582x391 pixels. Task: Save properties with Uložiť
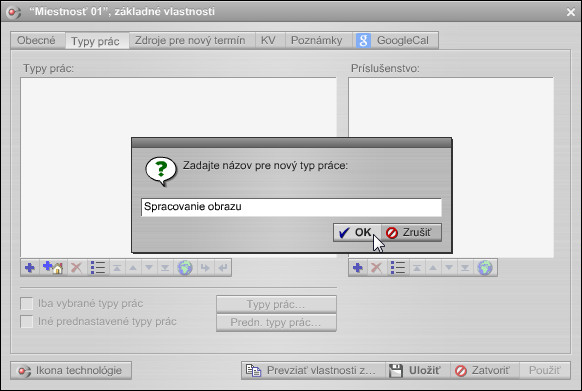418,370
